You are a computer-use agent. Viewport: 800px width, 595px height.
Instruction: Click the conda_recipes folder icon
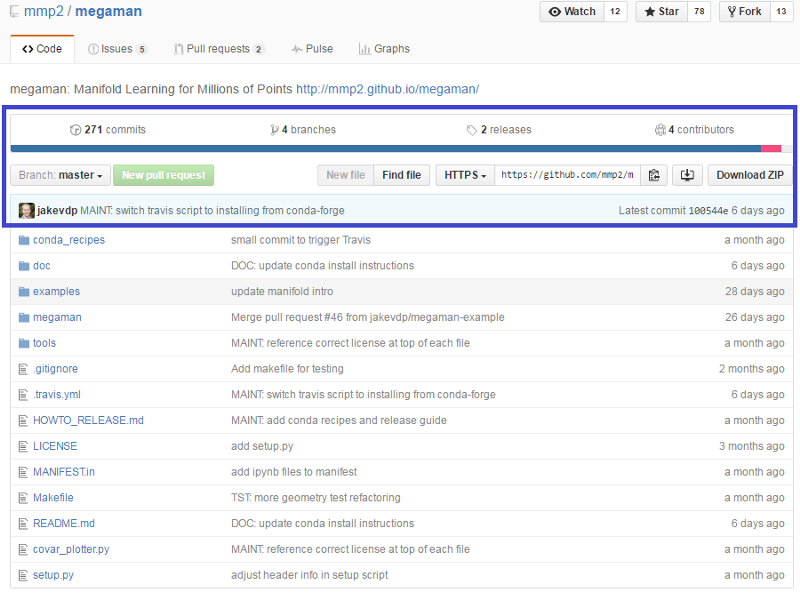point(24,240)
